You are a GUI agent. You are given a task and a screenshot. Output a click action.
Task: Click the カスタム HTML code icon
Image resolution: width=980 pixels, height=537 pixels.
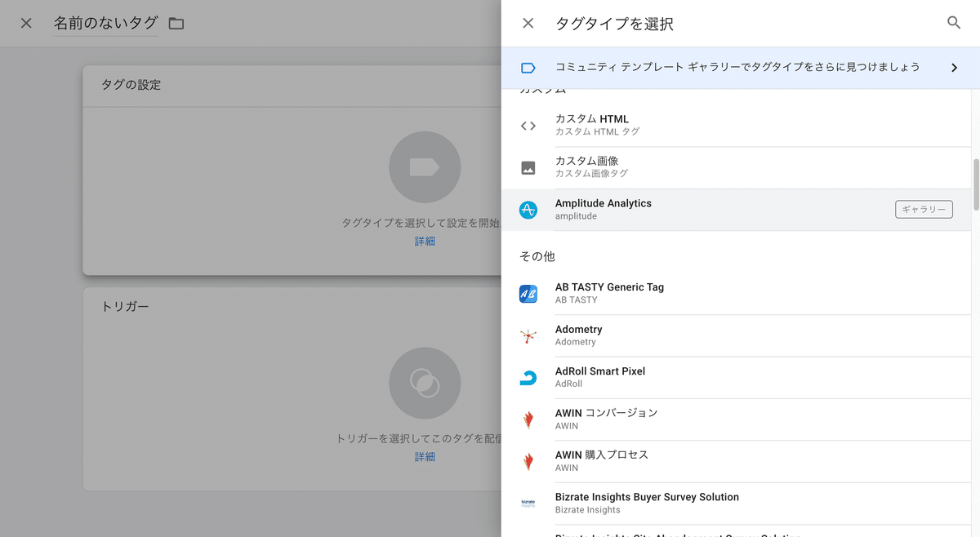(x=528, y=126)
